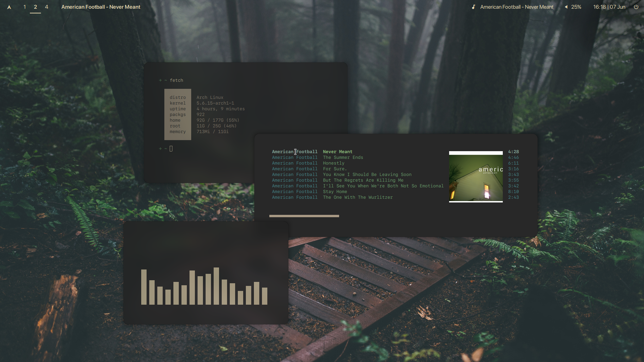Click the power icon in the bar
Viewport: 644px width, 362px height.
(636, 7)
